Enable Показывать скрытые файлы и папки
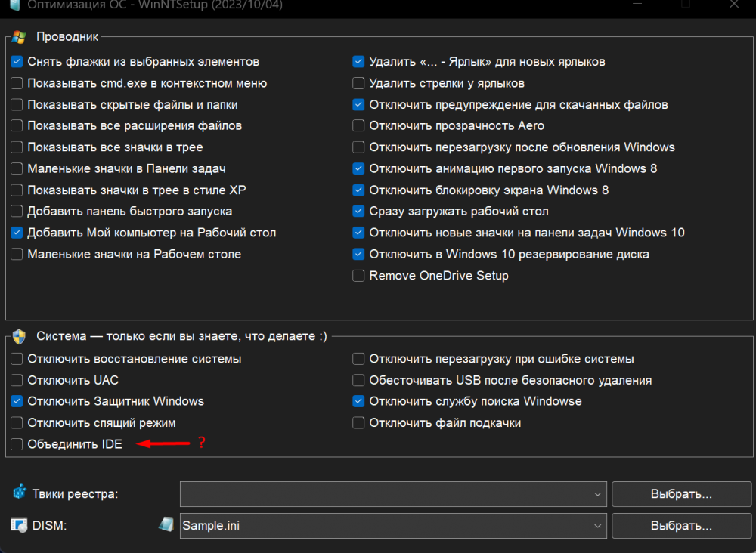The image size is (756, 553). 16,104
